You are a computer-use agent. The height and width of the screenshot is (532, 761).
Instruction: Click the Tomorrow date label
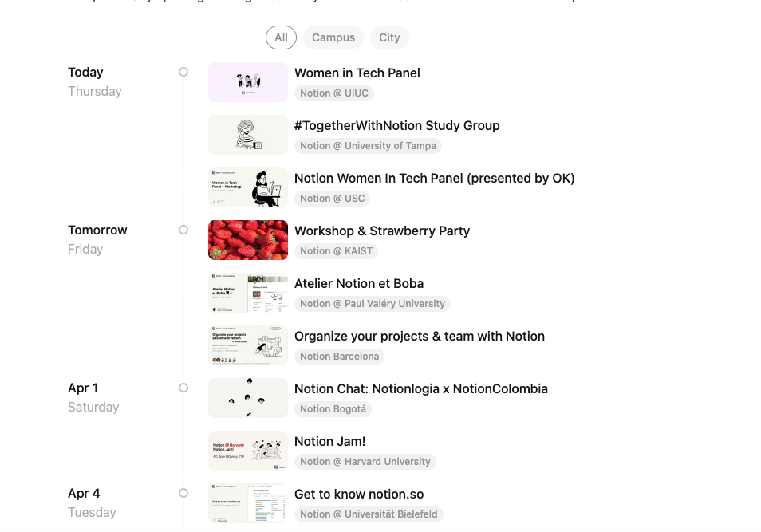pyautogui.click(x=97, y=230)
